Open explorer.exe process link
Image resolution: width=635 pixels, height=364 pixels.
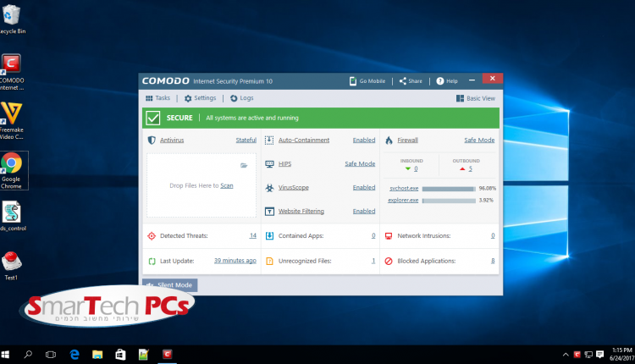pos(403,200)
